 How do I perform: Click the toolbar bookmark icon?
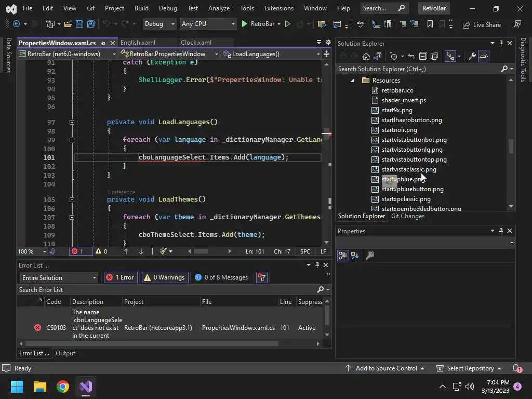[430, 24]
